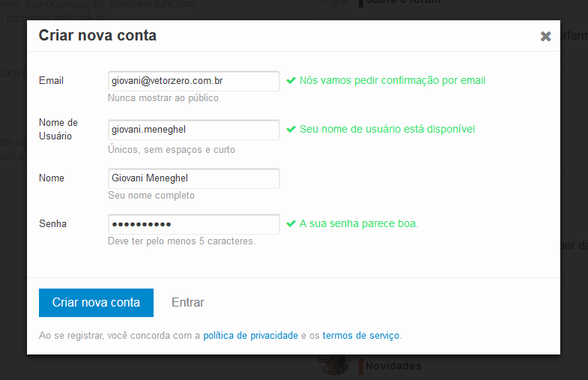Click the Nunca mostrar ao público hint
Viewport: 588px width, 380px height.
click(163, 98)
